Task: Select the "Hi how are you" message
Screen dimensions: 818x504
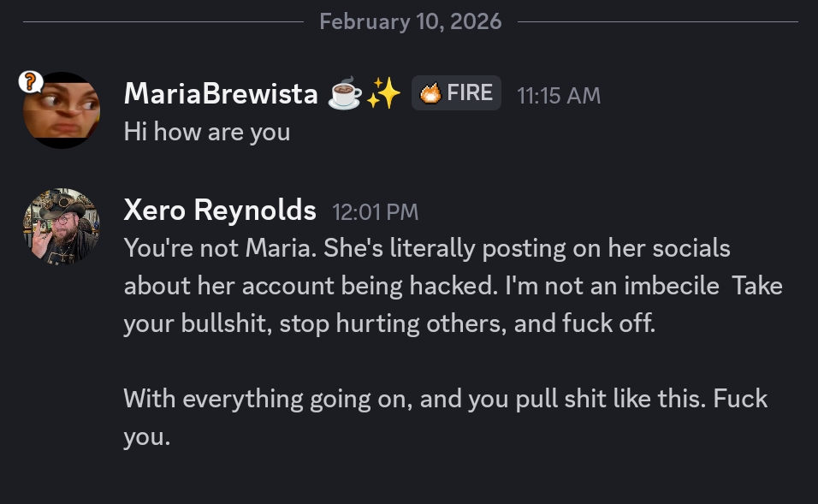Action: tap(207, 132)
